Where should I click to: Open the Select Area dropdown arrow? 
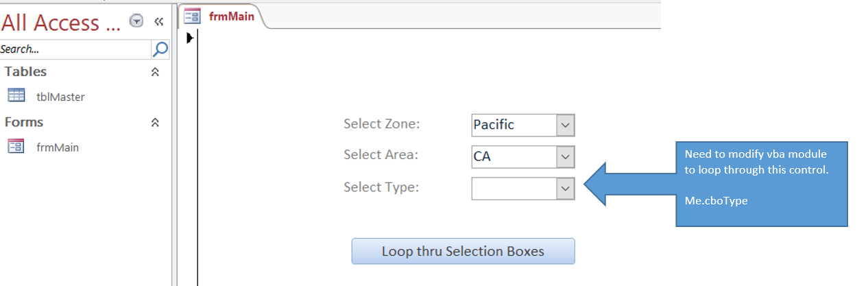(x=565, y=156)
